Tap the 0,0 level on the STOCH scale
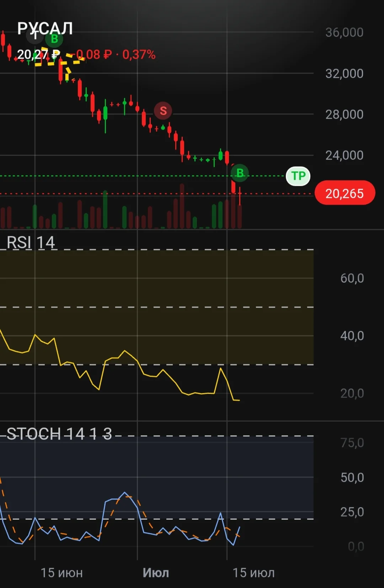Image resolution: width=384 pixels, height=588 pixels. point(356,546)
